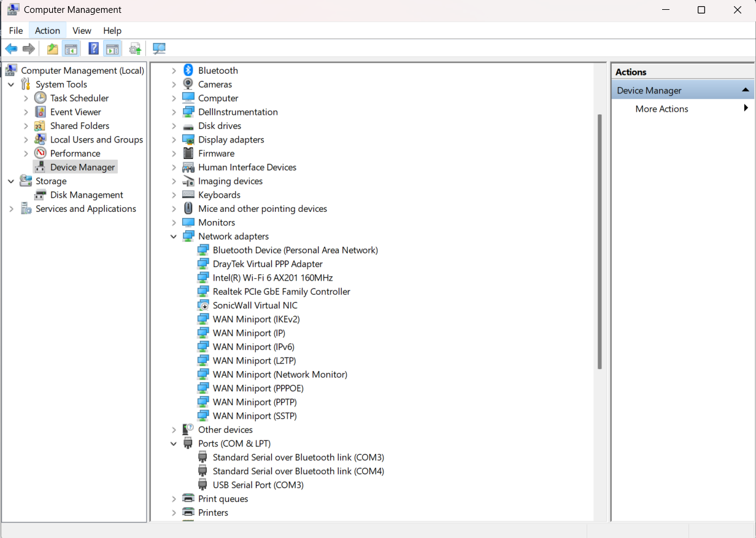Select Intel(R) Wi-Fi 6 AX201 160MHz adapter
This screenshot has height=538, width=756.
[x=272, y=278]
